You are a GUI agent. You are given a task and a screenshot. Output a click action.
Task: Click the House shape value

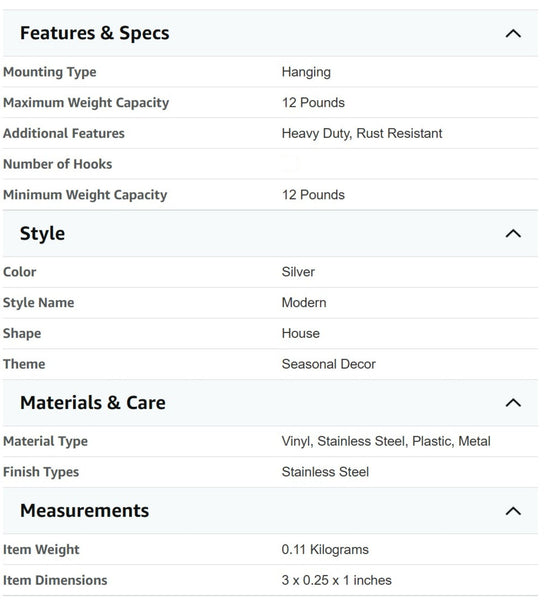pyautogui.click(x=300, y=333)
